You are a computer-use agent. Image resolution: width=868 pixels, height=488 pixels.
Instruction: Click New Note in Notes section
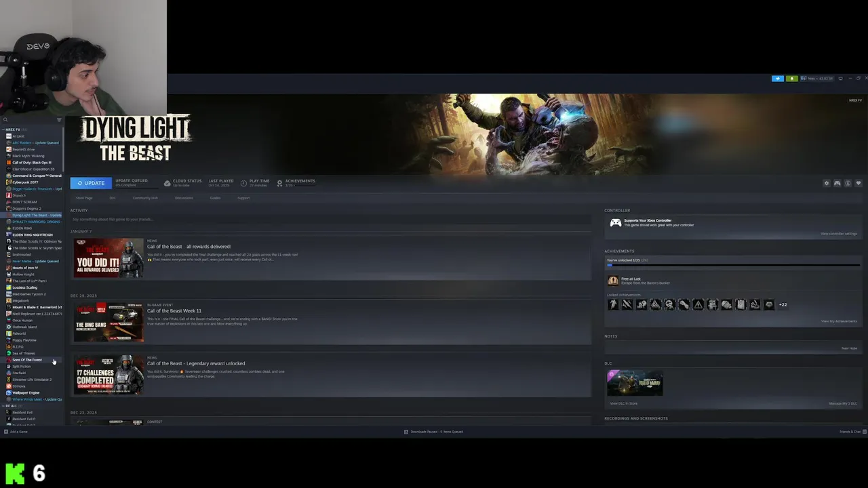[x=849, y=348]
